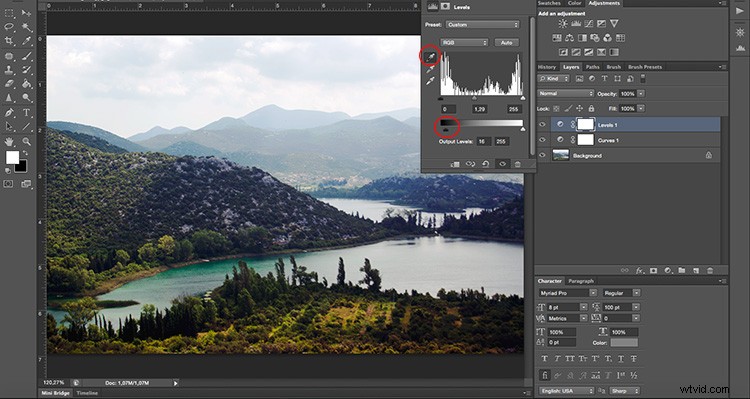This screenshot has height=399, width=750.
Task: Select the Lasso tool
Action: point(9,27)
